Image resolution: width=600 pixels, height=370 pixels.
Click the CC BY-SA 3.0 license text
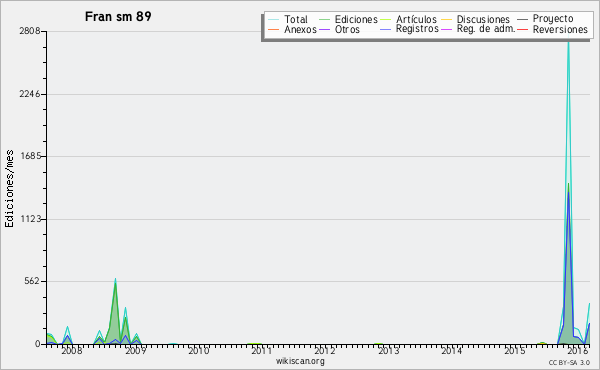pos(569,362)
